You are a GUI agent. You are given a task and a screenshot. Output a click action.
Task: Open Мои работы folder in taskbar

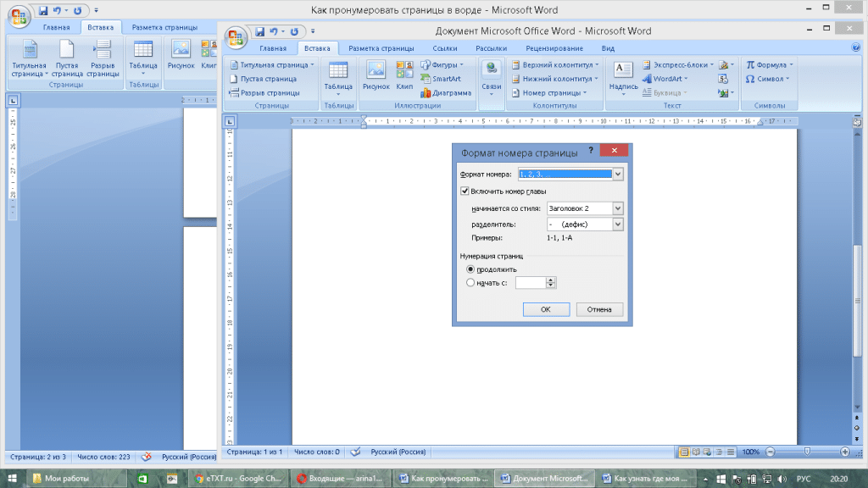pyautogui.click(x=77, y=479)
